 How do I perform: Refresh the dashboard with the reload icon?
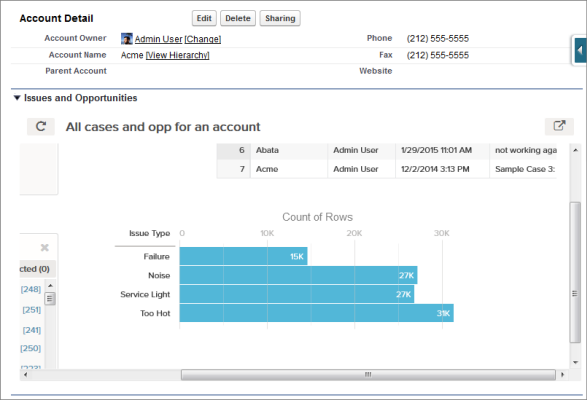(41, 127)
